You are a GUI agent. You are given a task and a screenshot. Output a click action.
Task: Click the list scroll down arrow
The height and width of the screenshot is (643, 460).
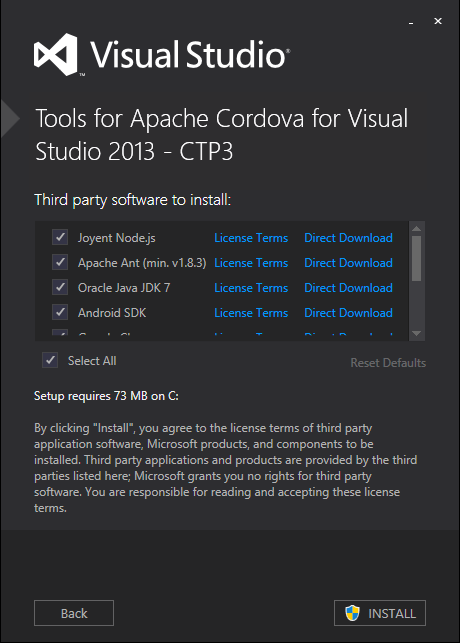417,333
